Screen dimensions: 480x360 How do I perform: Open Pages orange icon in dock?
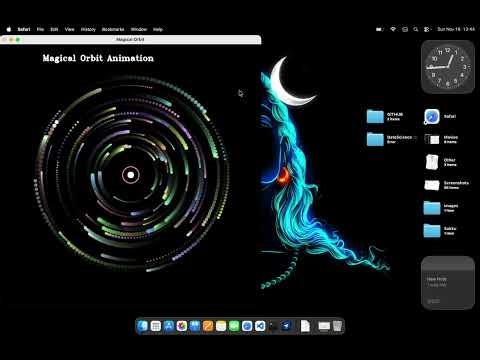click(208, 326)
